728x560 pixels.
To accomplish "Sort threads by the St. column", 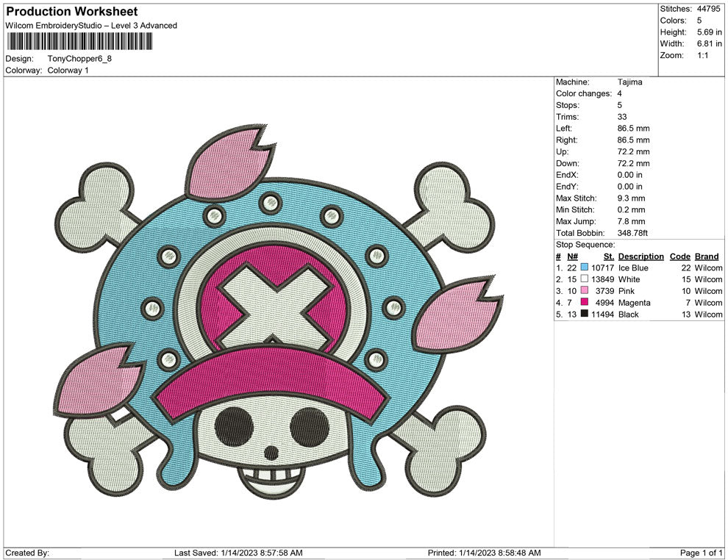I will click(607, 256).
